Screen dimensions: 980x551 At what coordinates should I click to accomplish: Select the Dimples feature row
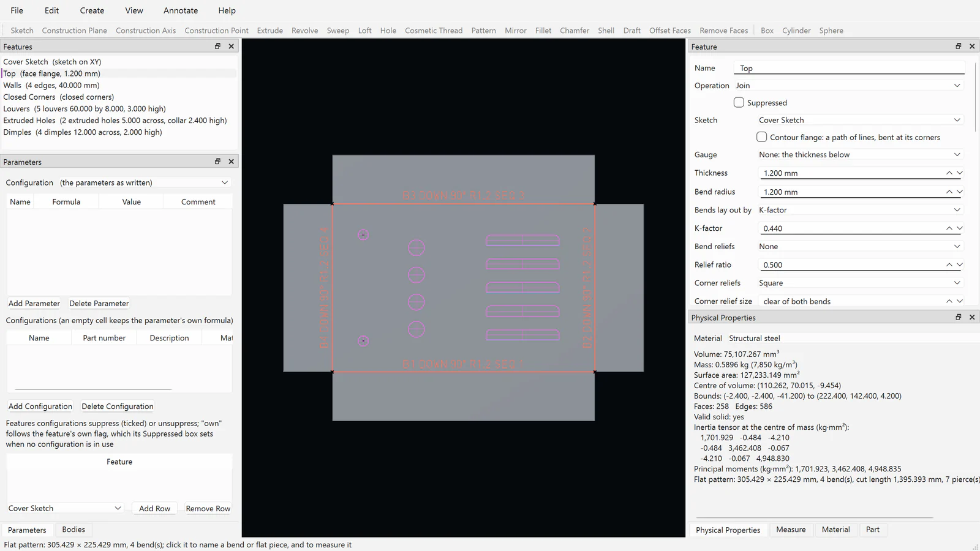119,132
